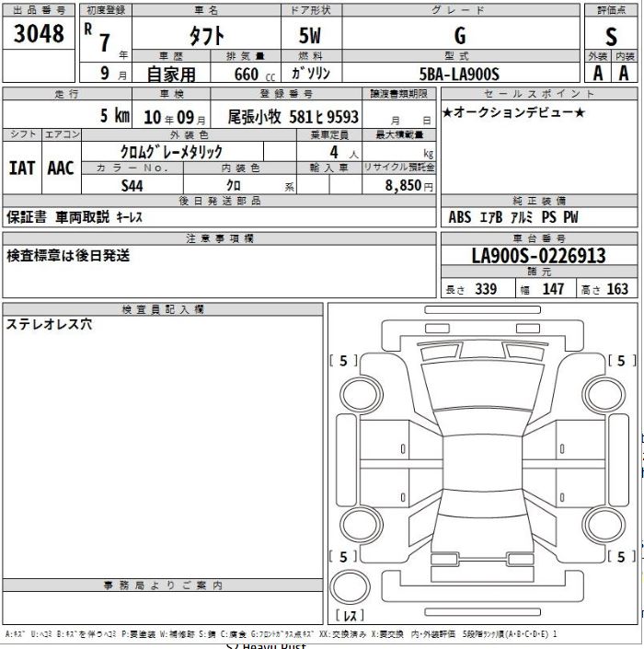Select registration plate 尾張小牧 581と9593
Image resolution: width=644 pixels, height=649 pixels.
pyautogui.click(x=293, y=117)
